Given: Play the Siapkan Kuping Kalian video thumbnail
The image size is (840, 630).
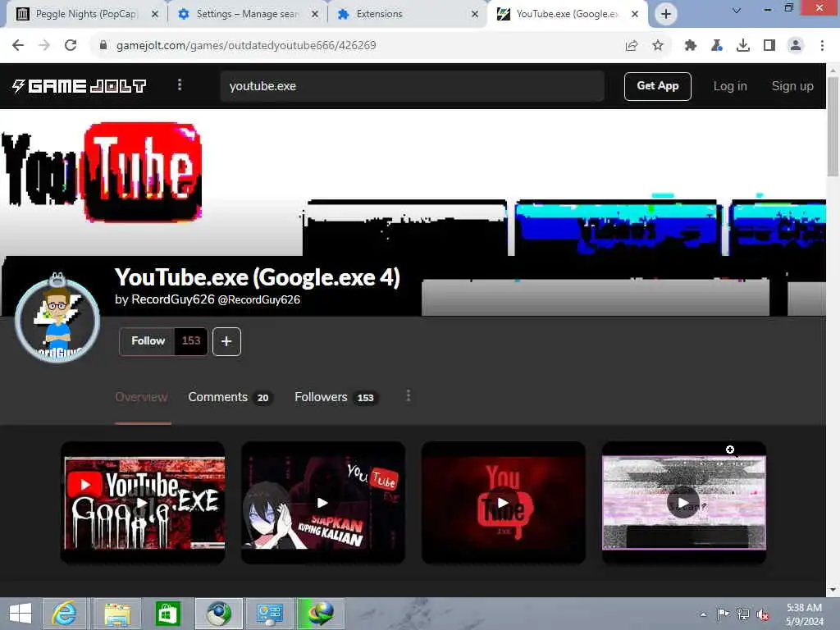Looking at the screenshot, I should point(323,503).
